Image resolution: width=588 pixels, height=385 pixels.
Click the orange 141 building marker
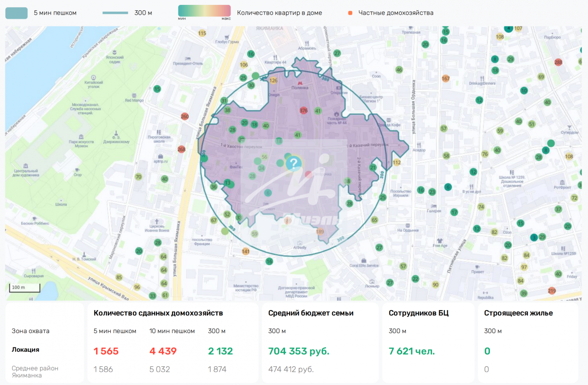point(245,252)
